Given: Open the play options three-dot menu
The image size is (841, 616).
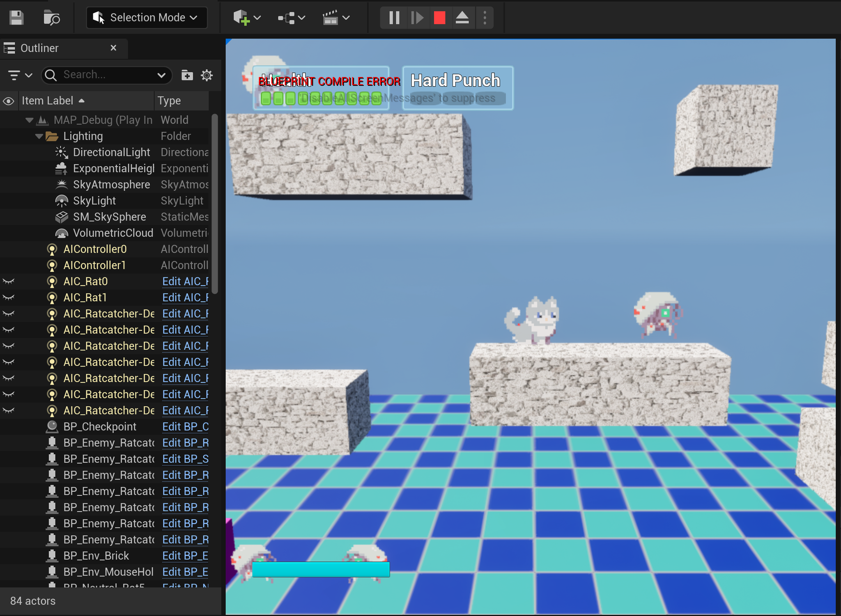Looking at the screenshot, I should pyautogui.click(x=485, y=18).
